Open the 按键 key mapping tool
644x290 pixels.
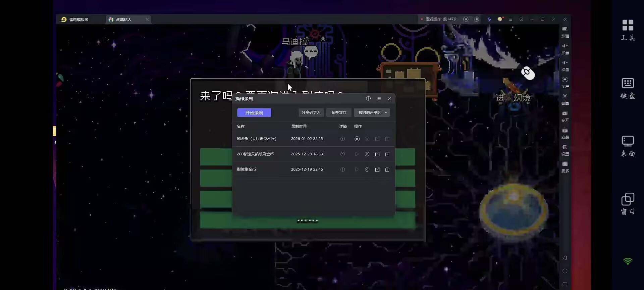click(x=565, y=32)
